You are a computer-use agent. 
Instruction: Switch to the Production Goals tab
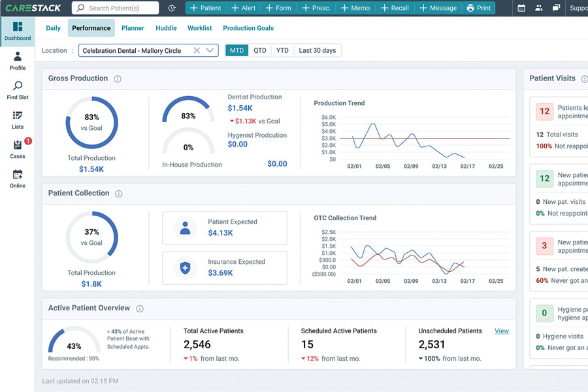(248, 28)
